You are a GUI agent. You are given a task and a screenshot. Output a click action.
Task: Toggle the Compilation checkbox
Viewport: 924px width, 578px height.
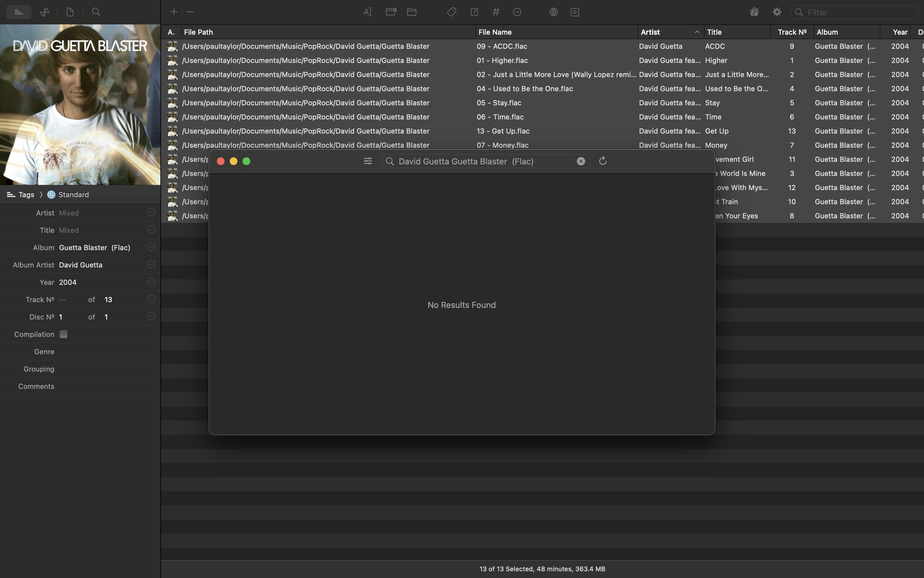tap(64, 334)
